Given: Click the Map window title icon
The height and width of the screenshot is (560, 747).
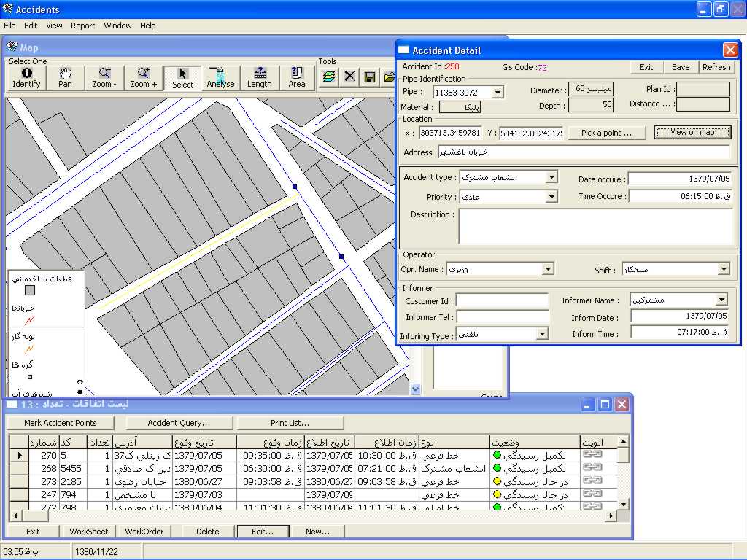Looking at the screenshot, I should click(x=12, y=47).
